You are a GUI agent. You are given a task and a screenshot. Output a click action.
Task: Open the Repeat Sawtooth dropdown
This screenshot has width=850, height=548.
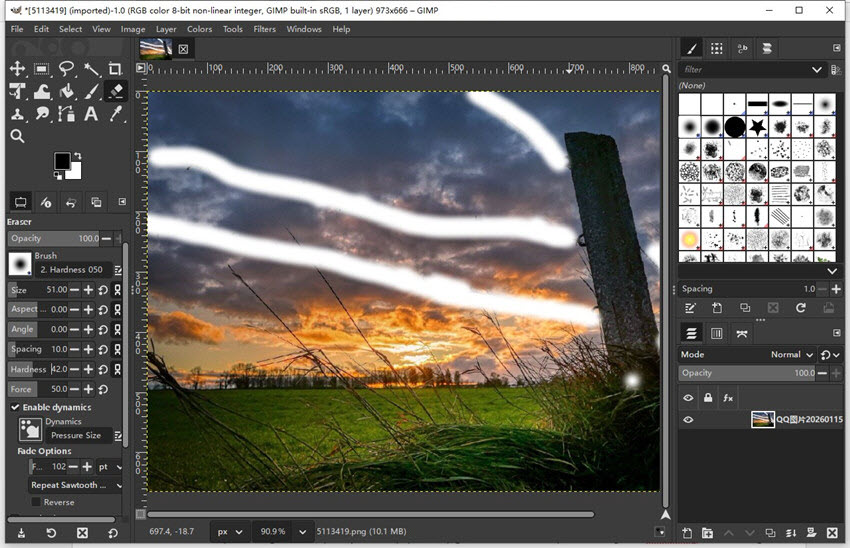(75, 485)
